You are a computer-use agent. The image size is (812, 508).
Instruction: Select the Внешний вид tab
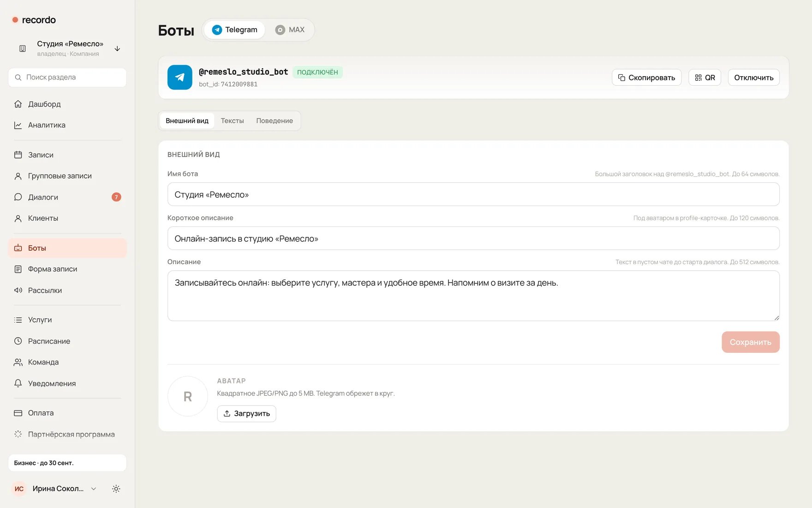coord(187,121)
